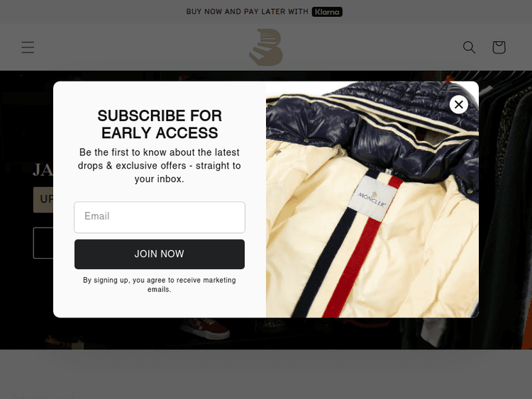
Task: Click the Moncler label in jacket photo
Action: (372, 198)
